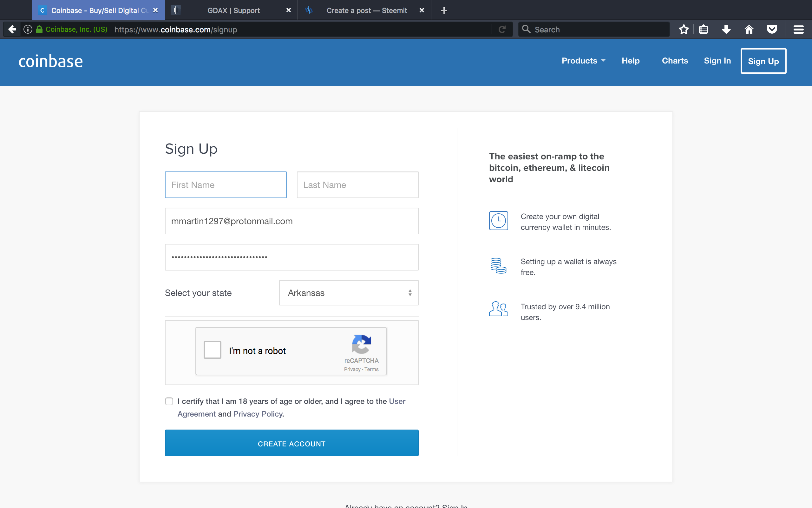Screen dimensions: 812x508
Task: Click the coins stack icon
Action: point(498,266)
